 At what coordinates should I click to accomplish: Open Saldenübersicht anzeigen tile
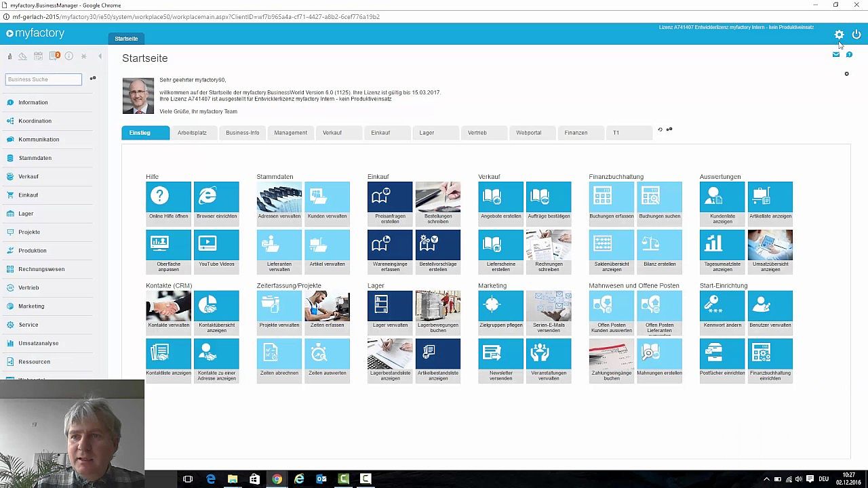(612, 251)
